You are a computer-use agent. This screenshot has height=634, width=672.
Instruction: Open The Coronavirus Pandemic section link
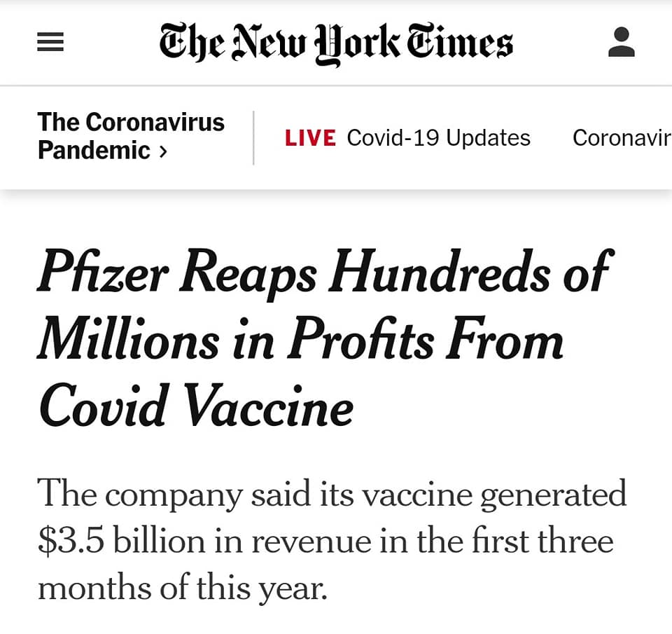pos(131,136)
